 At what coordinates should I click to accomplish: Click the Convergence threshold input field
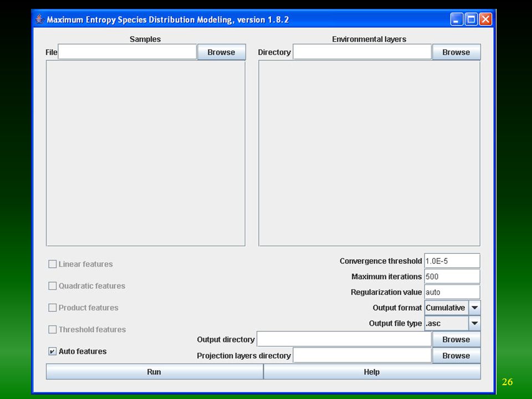(x=452, y=261)
